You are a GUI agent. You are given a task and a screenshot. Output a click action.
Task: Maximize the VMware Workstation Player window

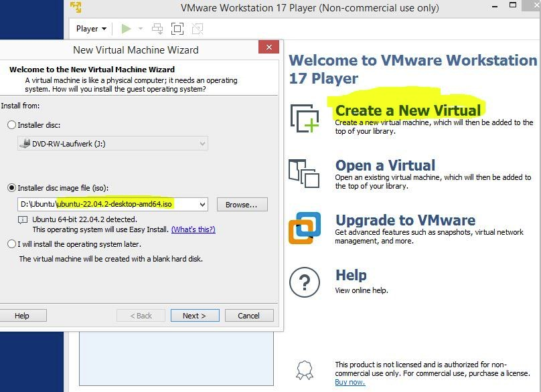point(513,5)
